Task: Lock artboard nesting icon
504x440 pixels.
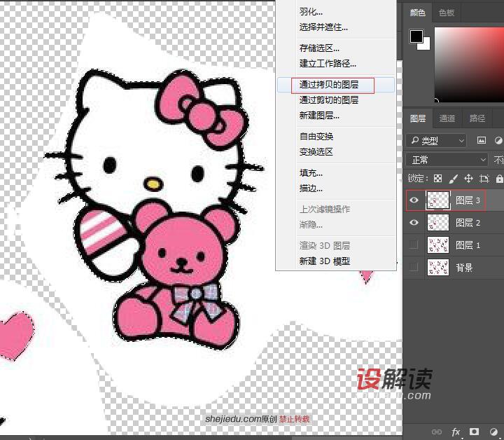Action: (484, 179)
